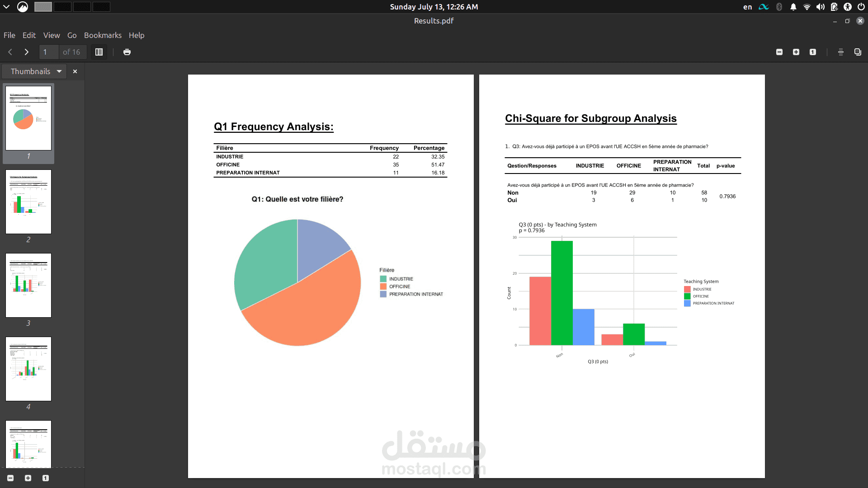Open the Bookmarks menu
This screenshot has height=488, width=868.
103,35
